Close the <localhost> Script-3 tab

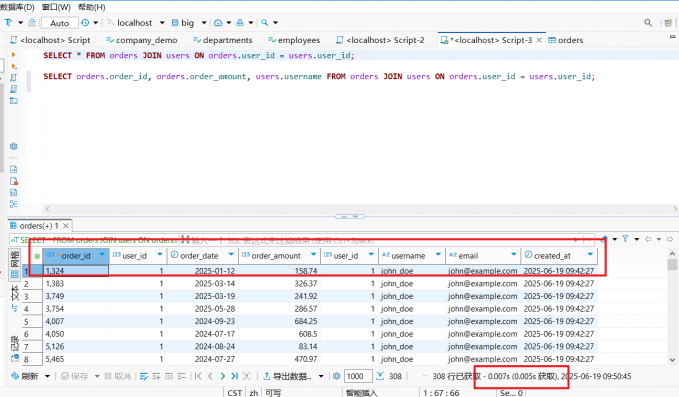539,40
